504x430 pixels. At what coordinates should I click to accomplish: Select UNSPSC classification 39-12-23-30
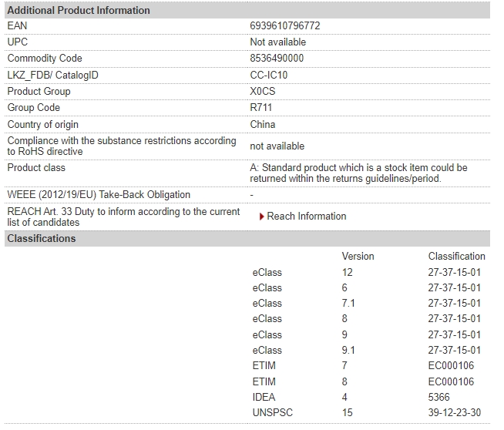(455, 412)
